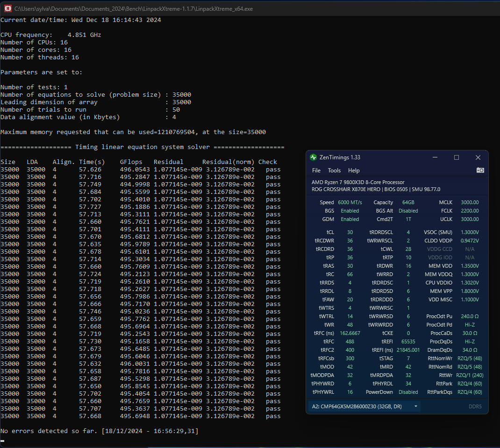The width and height of the screenshot is (500, 448).
Task: Close the ZenTimings window
Action: pos(478,157)
